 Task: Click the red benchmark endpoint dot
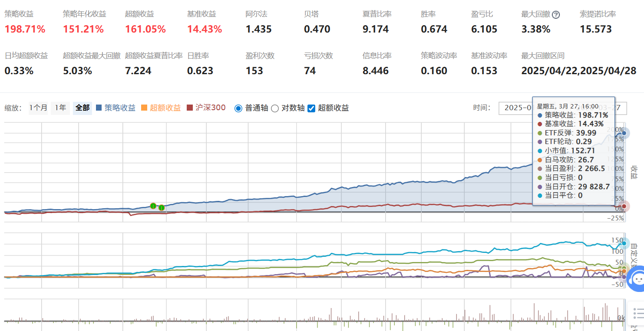tap(624, 206)
